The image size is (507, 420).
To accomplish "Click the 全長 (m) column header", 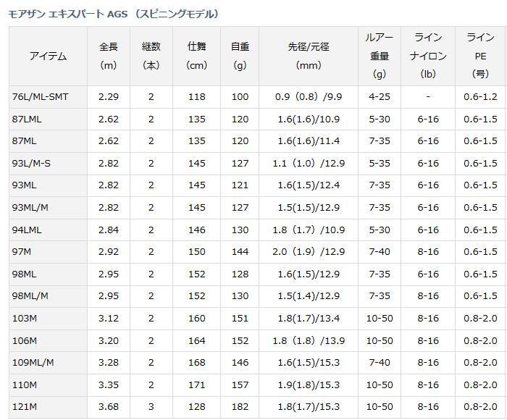I will tap(108, 56).
